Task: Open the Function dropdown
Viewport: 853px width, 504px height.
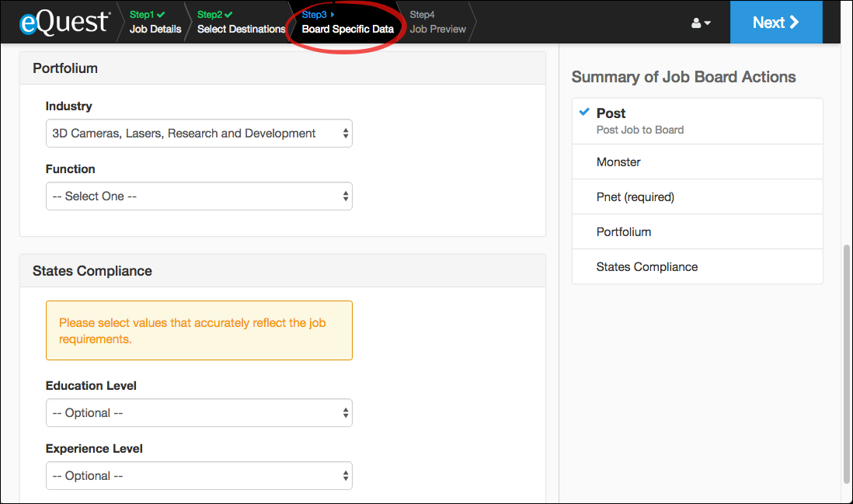Action: [x=199, y=196]
